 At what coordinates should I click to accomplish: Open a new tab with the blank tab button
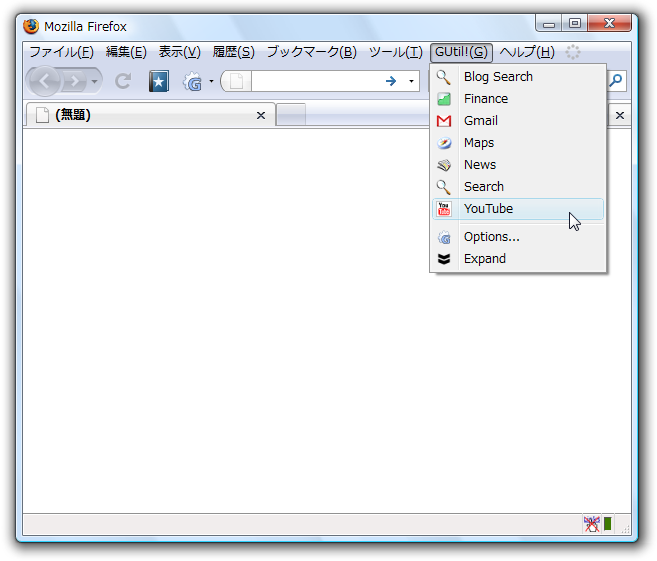pos(291,114)
